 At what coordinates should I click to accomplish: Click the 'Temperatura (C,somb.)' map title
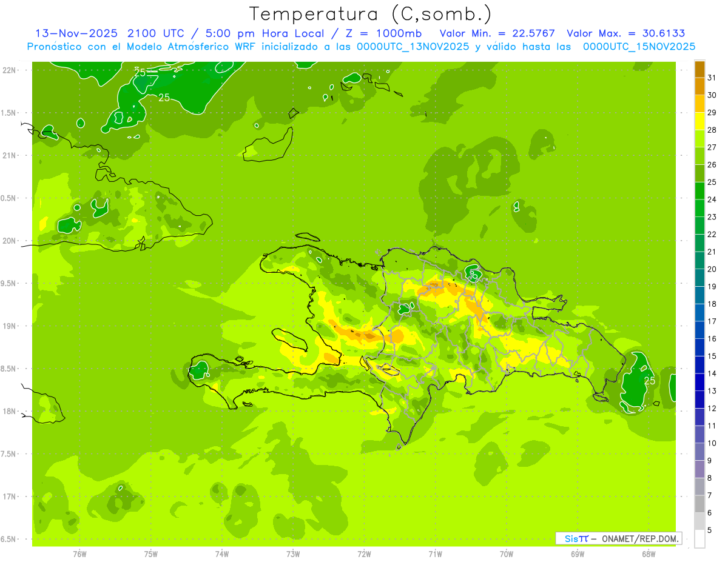point(371,14)
